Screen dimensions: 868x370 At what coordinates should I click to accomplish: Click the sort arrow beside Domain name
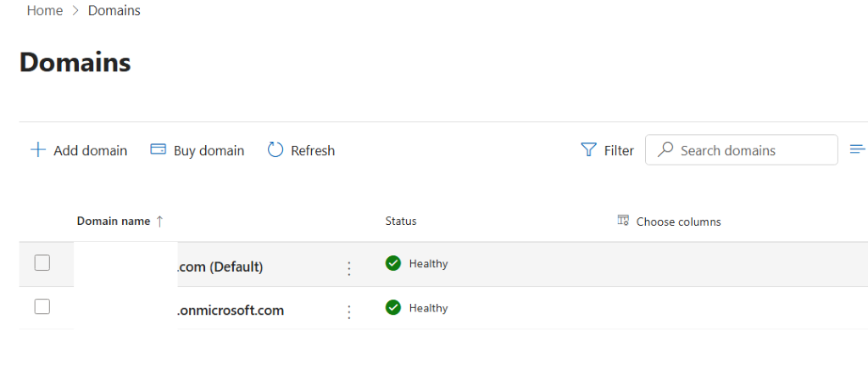click(159, 221)
